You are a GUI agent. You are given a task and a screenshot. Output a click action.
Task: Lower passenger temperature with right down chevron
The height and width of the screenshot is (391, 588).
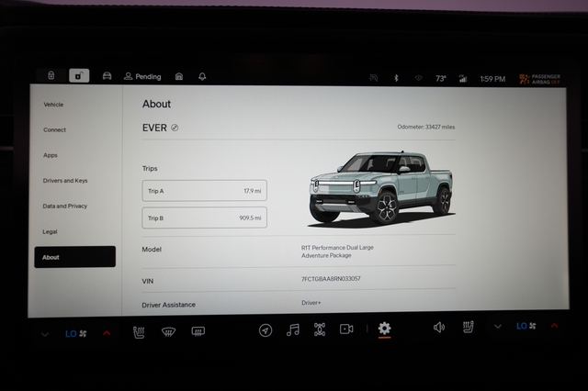click(x=498, y=327)
